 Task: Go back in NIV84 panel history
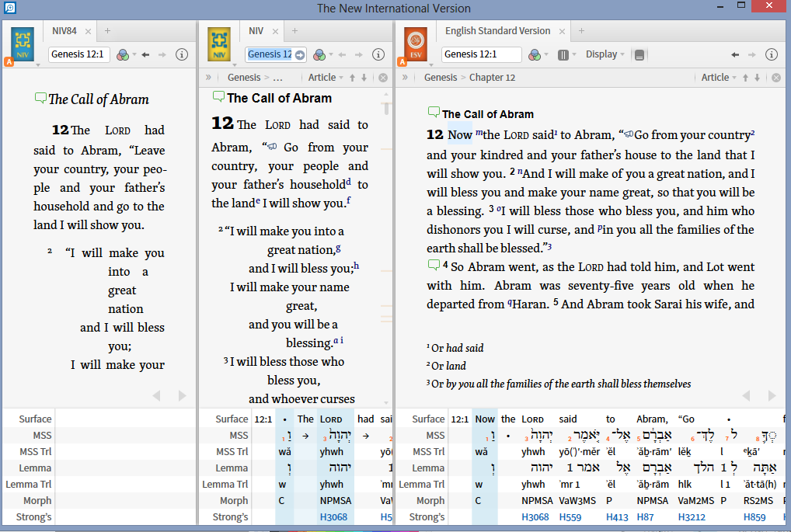pyautogui.click(x=145, y=54)
